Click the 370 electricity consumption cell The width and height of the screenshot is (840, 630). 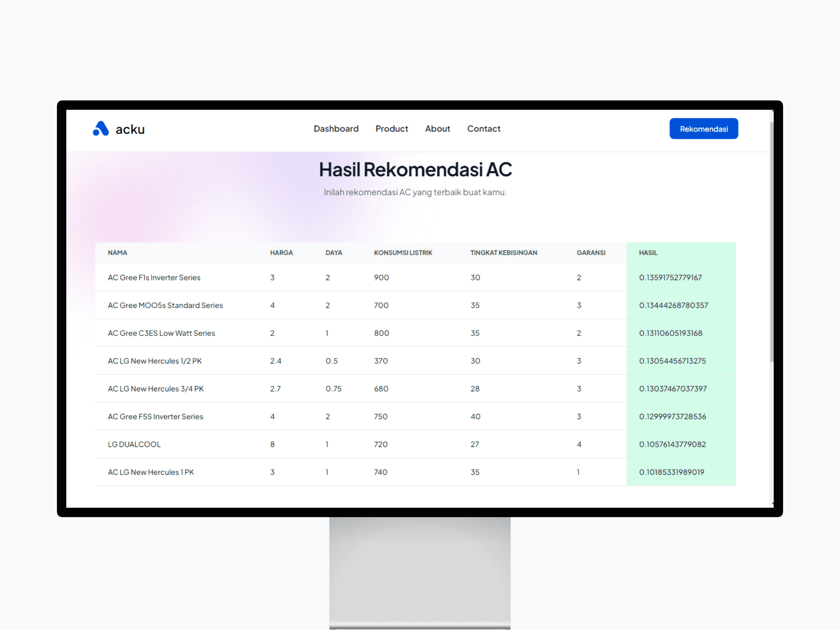pyautogui.click(x=381, y=361)
